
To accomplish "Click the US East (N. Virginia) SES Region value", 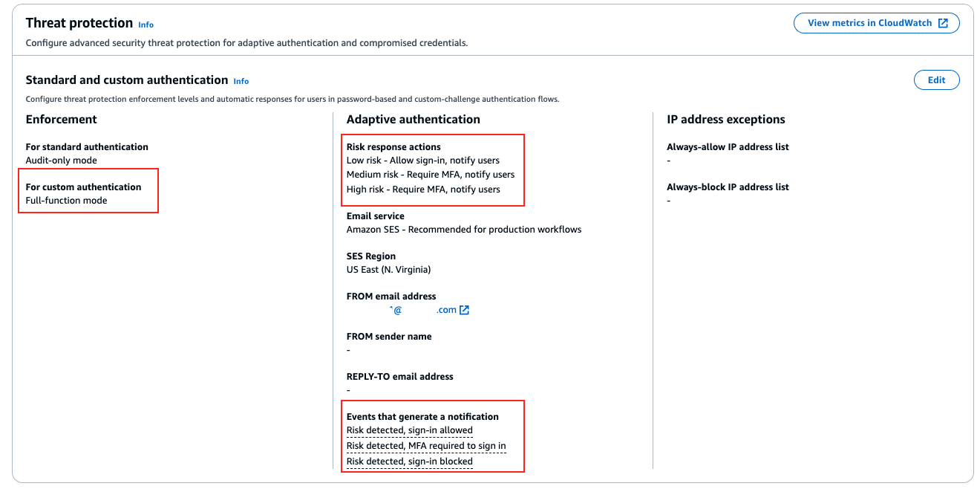I will click(x=388, y=269).
